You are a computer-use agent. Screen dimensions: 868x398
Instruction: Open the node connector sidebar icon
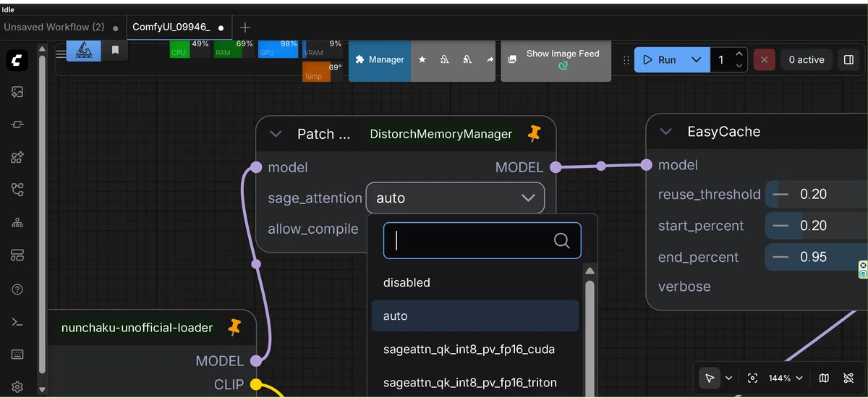pos(17,124)
